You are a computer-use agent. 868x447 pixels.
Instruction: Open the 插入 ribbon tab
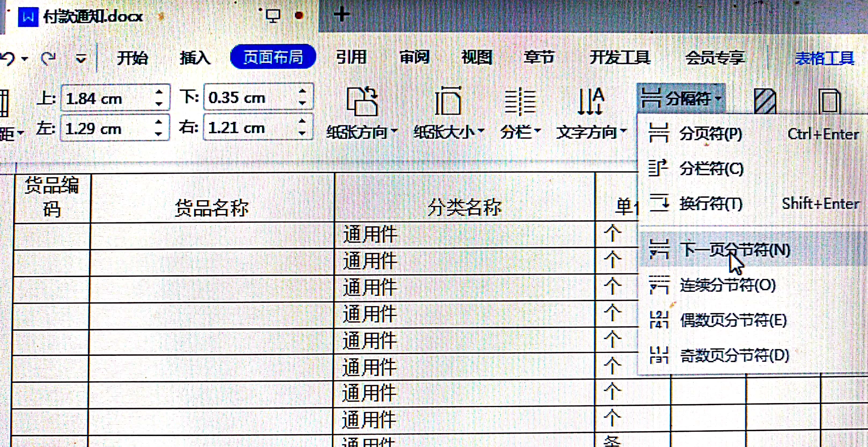click(195, 58)
